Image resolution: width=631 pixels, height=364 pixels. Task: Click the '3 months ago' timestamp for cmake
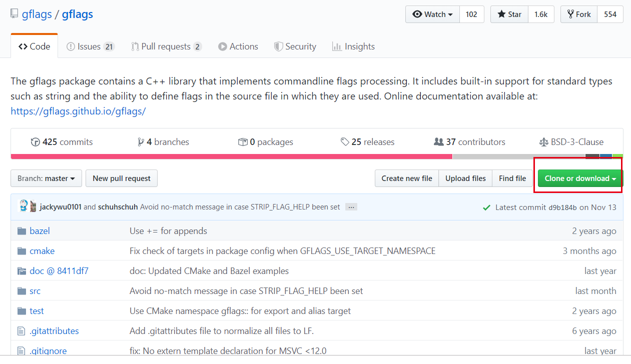pos(589,251)
